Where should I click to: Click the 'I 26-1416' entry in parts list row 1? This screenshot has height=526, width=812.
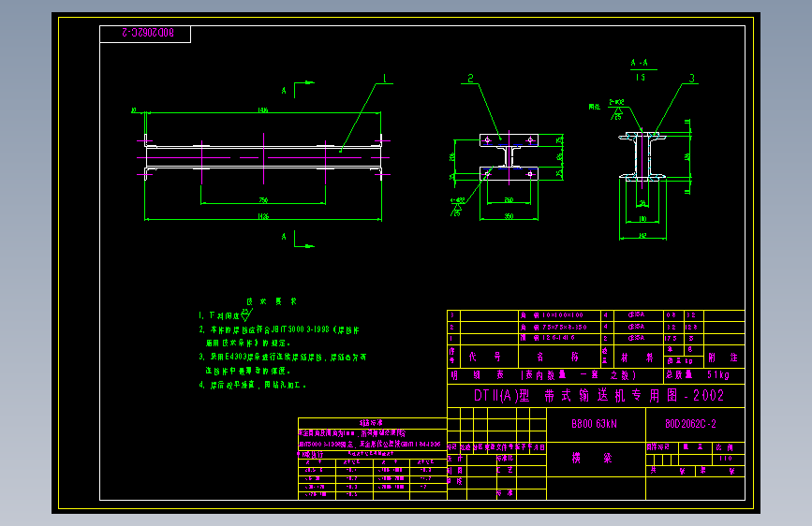point(558,338)
